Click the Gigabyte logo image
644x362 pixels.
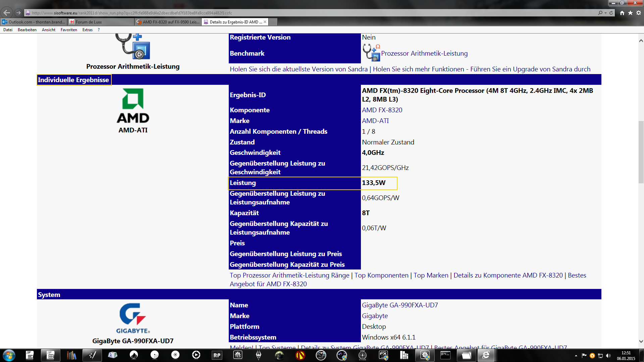point(133,318)
